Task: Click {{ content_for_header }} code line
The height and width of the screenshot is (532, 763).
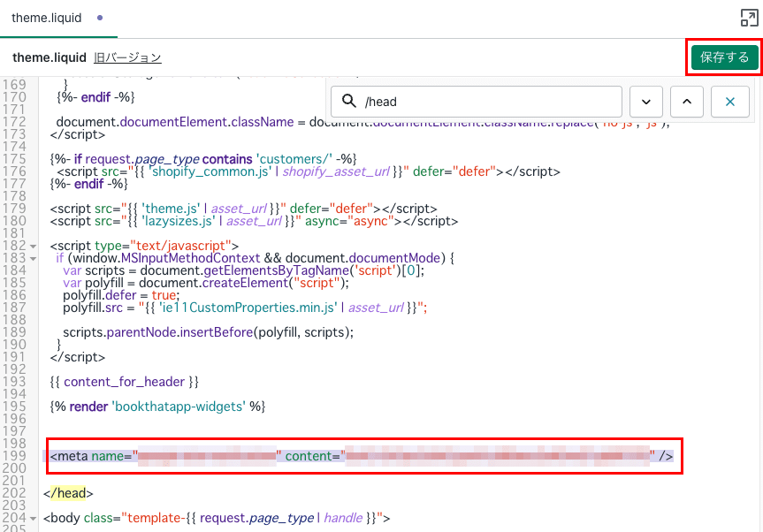Action: 124,382
